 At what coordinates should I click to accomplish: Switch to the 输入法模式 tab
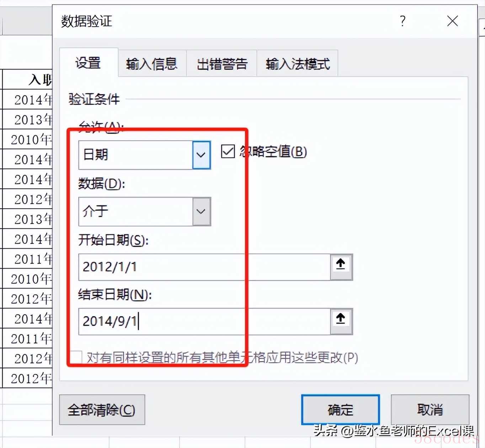click(x=298, y=64)
